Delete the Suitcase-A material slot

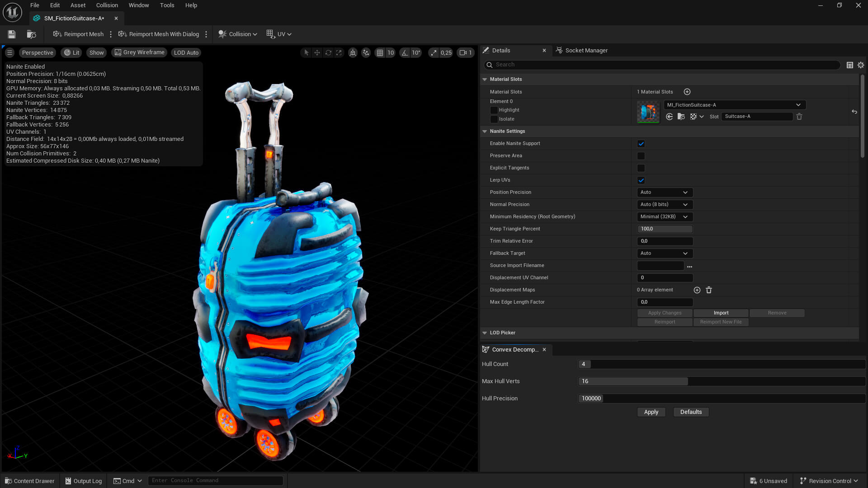pyautogui.click(x=799, y=117)
